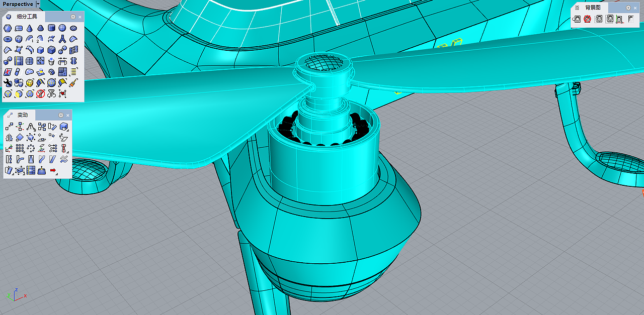Select the polar Array tool
644x315 pixels.
(x=31, y=148)
